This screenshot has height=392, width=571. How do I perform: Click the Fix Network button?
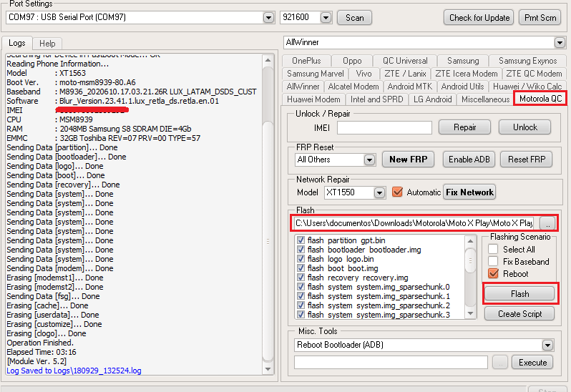tap(469, 192)
